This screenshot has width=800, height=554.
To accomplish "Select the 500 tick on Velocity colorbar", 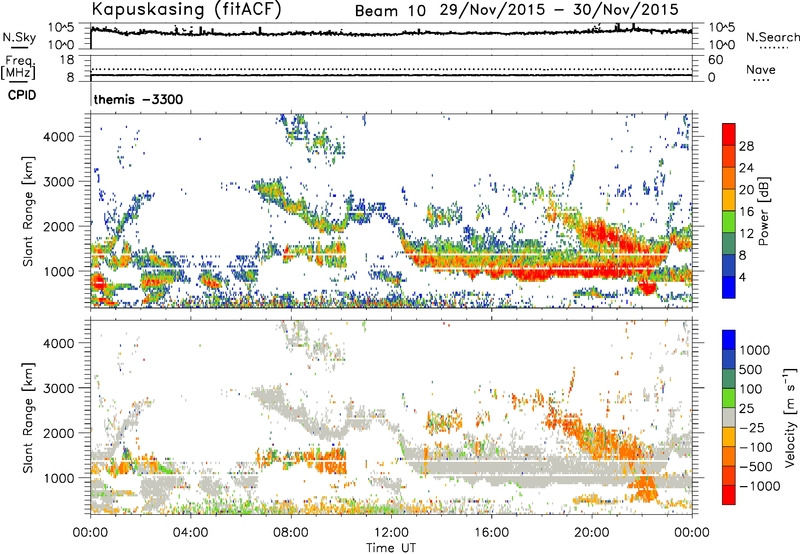I will point(751,369).
